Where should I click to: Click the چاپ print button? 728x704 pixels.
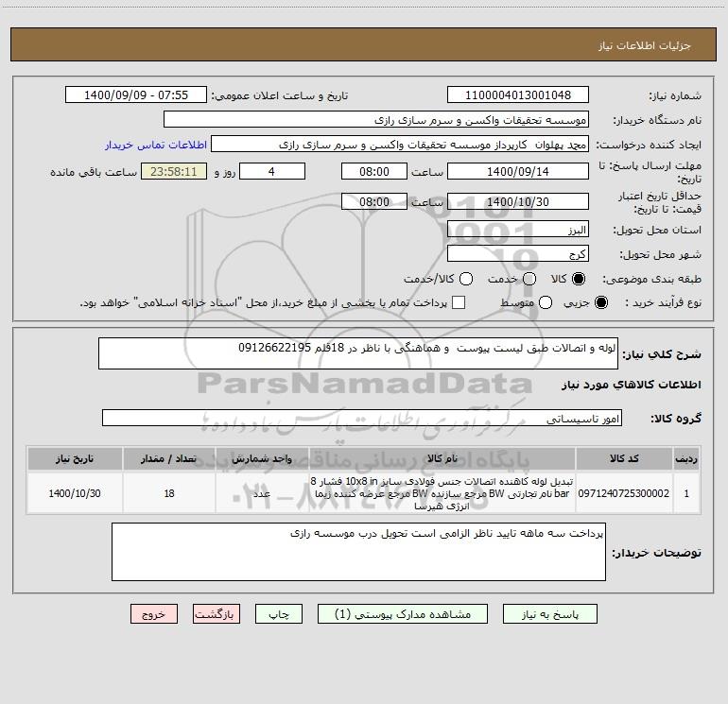click(279, 614)
